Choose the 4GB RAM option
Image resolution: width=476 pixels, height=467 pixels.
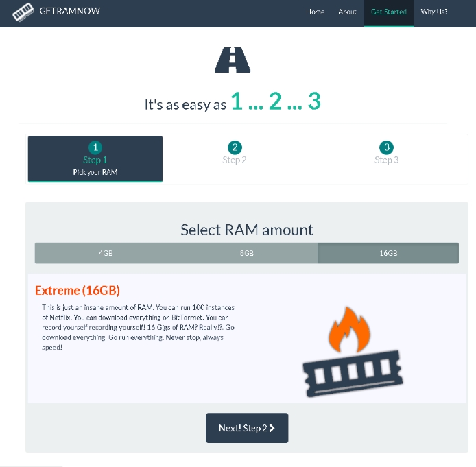tap(106, 253)
